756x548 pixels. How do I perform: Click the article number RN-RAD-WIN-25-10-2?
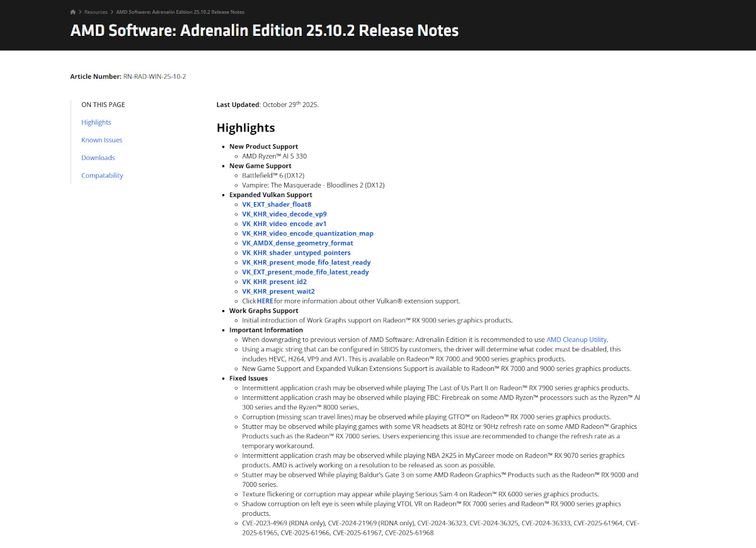154,76
